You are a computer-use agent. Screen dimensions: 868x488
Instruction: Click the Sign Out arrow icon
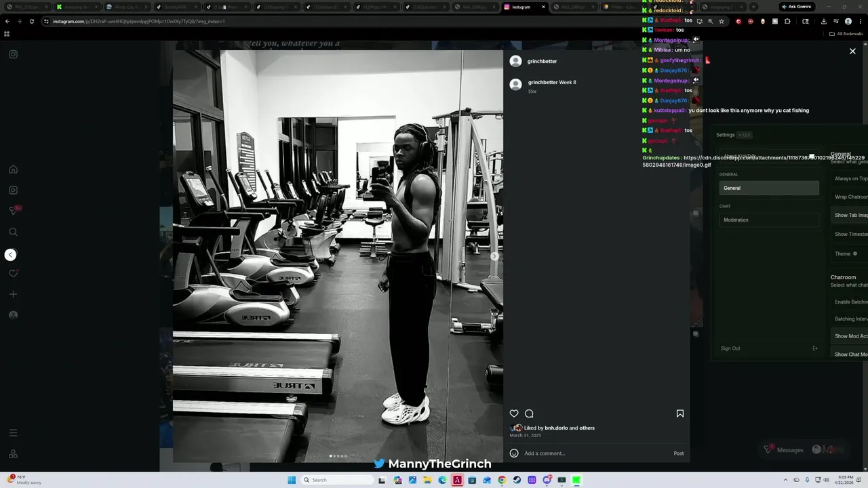click(x=815, y=348)
